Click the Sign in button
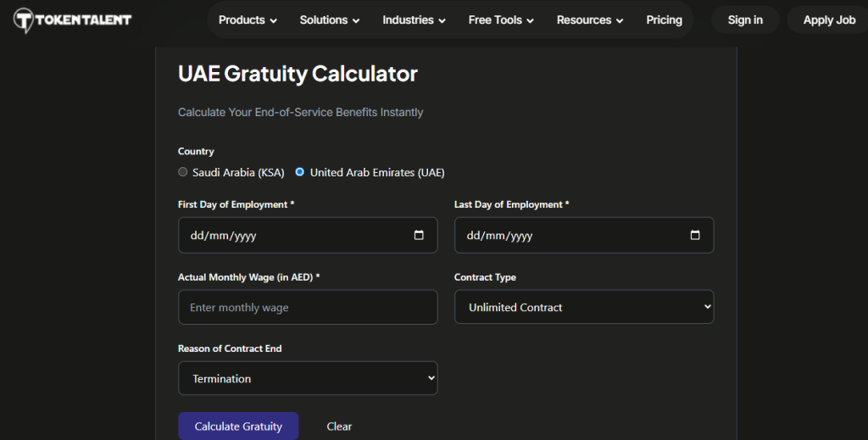The width and height of the screenshot is (868, 440). pos(745,19)
